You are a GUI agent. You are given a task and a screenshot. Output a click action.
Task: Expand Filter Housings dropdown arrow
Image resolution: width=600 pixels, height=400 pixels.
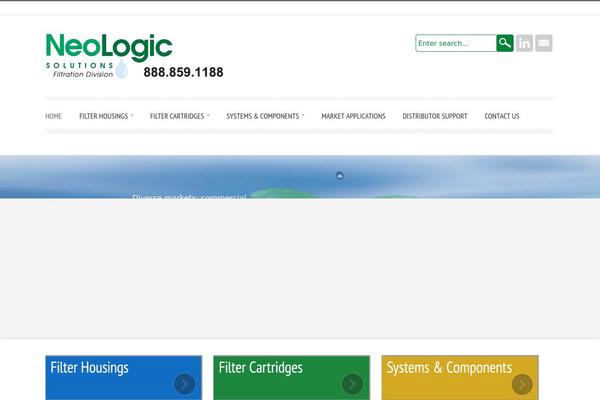132,115
